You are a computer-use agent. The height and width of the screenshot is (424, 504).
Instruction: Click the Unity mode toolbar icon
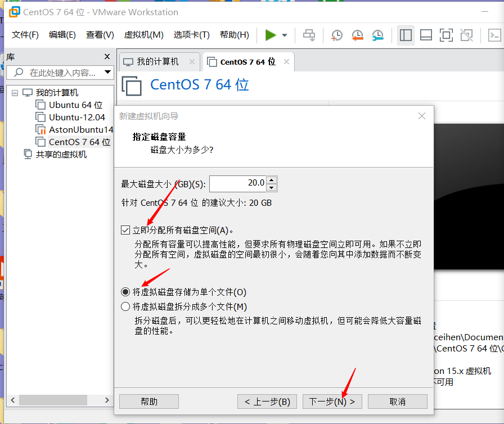(466, 35)
